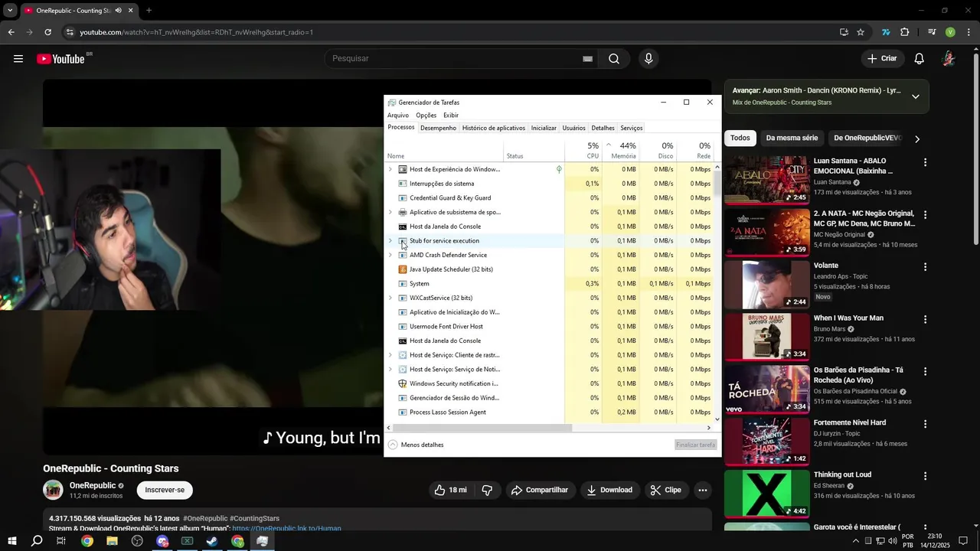Screen dimensions: 980x551
Task: Like the video with 18 mi button
Action: (x=450, y=490)
